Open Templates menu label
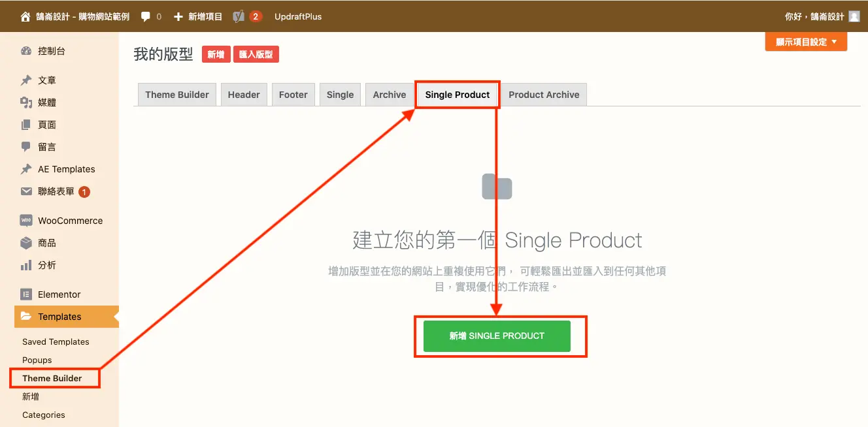The width and height of the screenshot is (868, 427). [59, 317]
